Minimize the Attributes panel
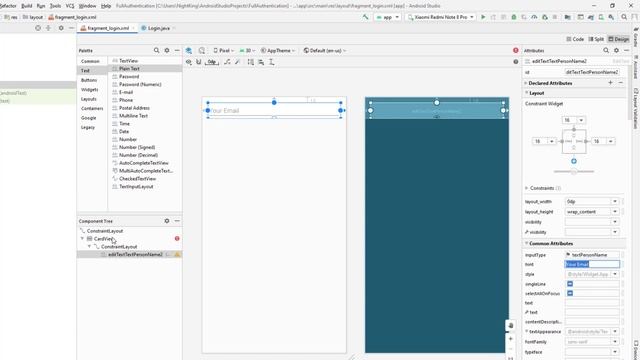Screen dimensions: 640x360 [627, 50]
